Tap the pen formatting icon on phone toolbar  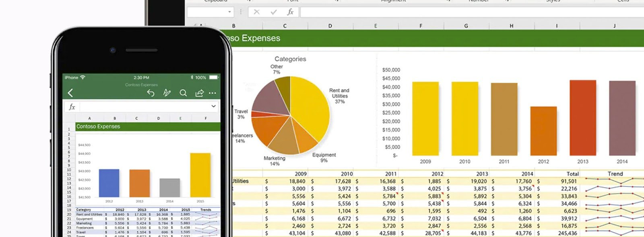[x=167, y=93]
